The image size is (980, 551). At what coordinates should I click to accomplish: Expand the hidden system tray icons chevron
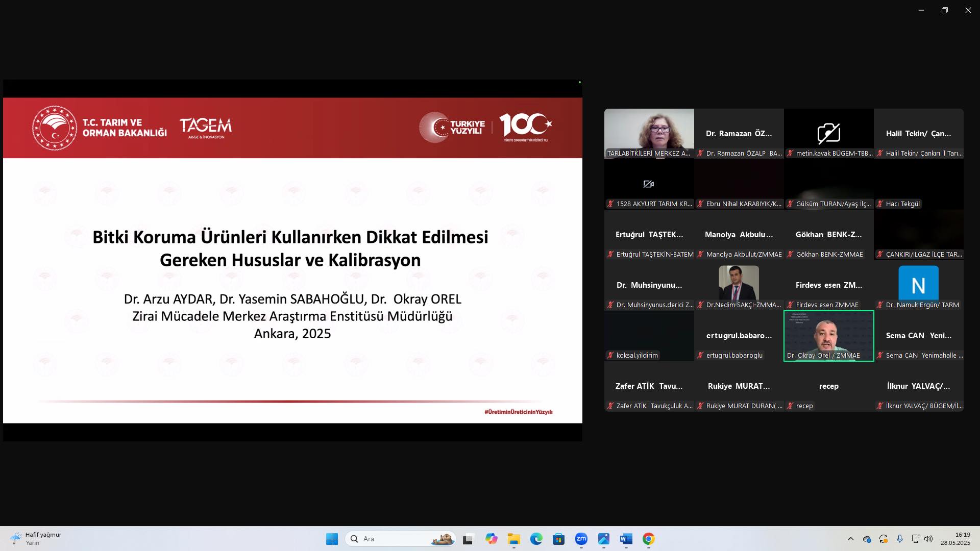(x=850, y=539)
